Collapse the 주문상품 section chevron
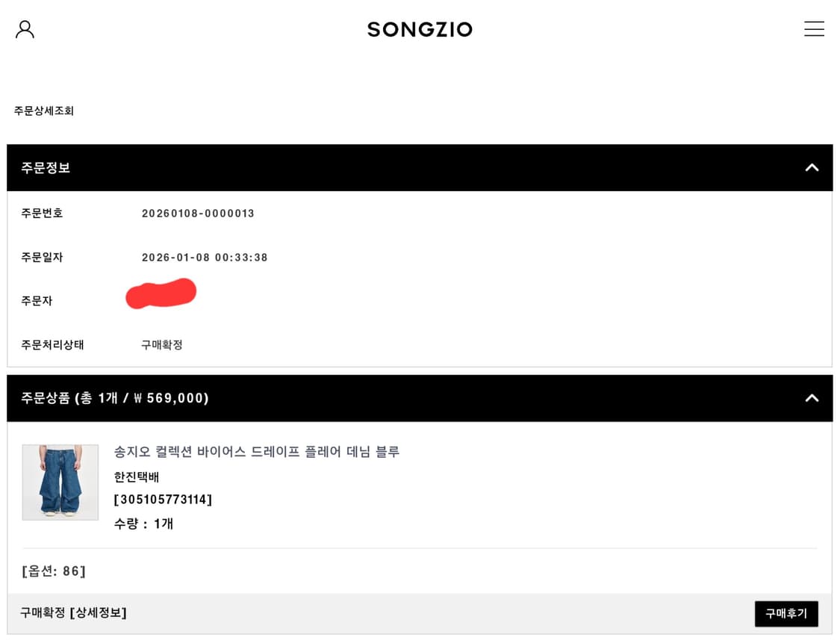This screenshot has width=840, height=640. pyautogui.click(x=812, y=398)
